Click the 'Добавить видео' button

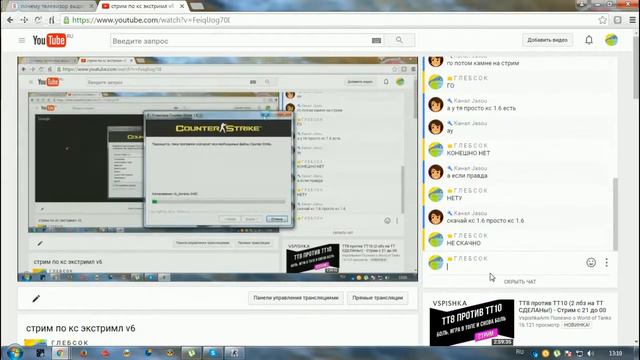(547, 40)
